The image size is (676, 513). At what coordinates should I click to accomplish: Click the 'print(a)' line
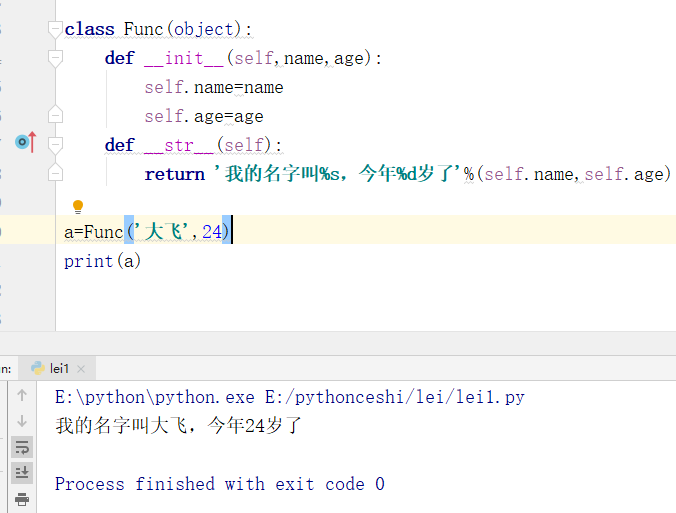click(103, 261)
